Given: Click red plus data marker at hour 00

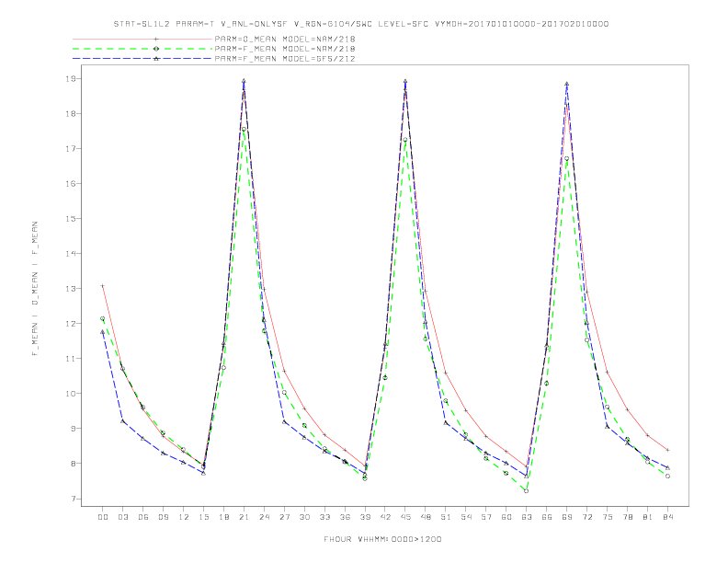Looking at the screenshot, I should coord(103,286).
